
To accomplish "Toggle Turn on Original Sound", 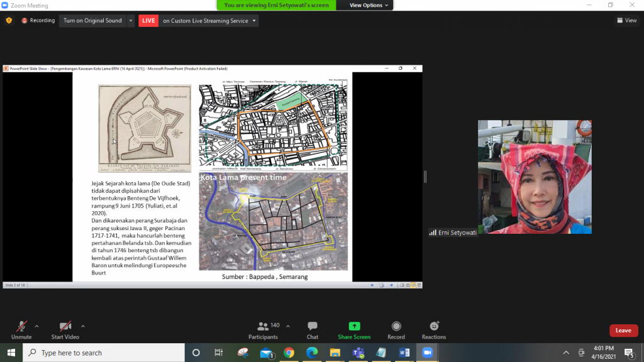I will (x=92, y=21).
